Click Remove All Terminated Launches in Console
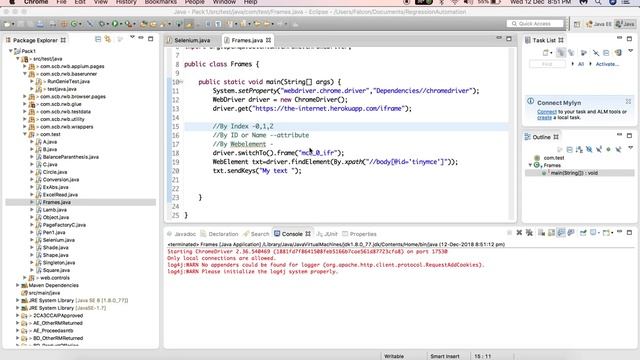The width and height of the screenshot is (640, 360). coord(529,233)
